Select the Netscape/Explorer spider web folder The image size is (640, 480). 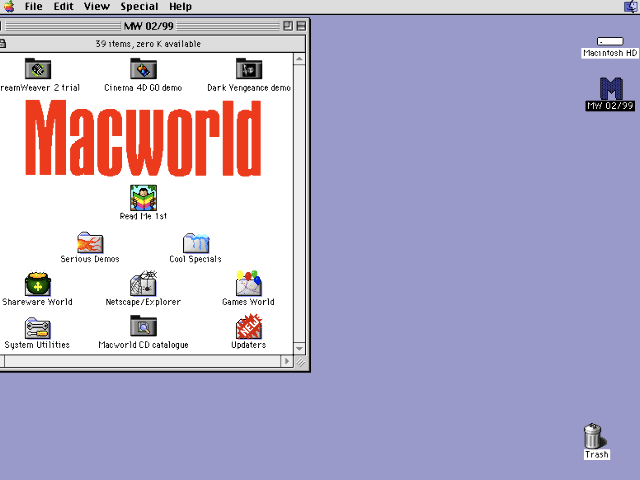click(x=143, y=283)
